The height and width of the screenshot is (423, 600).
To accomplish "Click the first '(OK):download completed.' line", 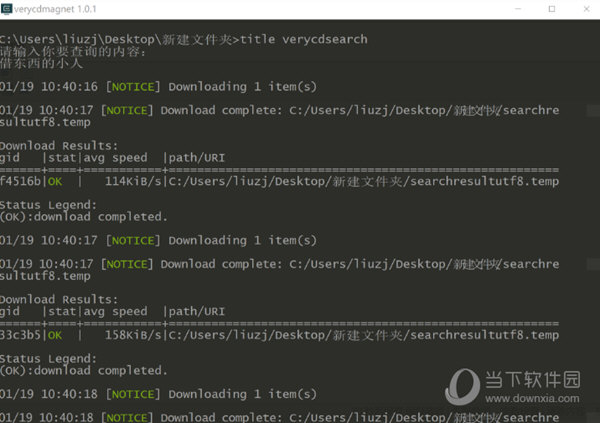I will click(84, 217).
